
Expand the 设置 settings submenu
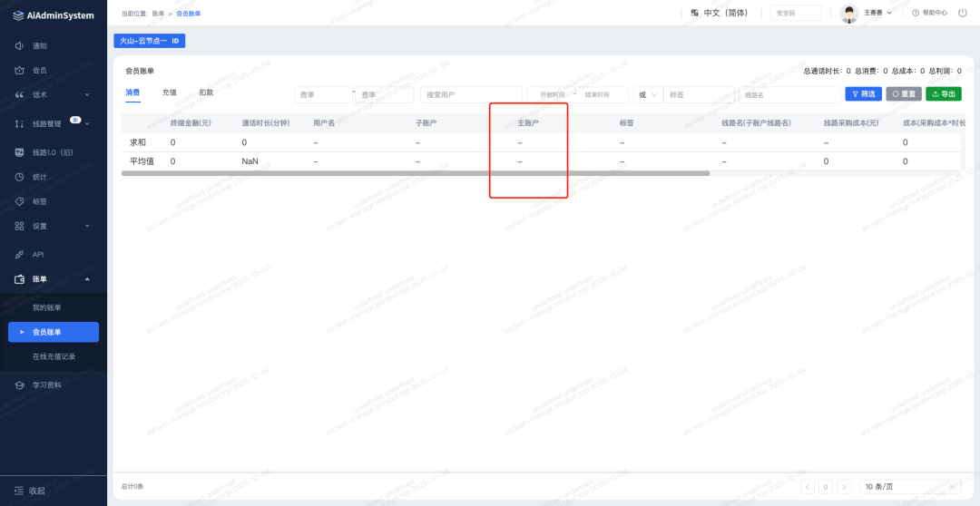click(x=87, y=226)
